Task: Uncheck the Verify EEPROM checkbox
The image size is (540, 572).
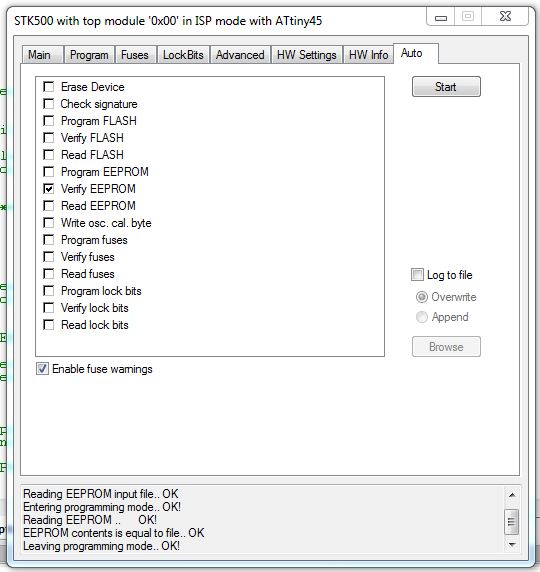Action: point(49,189)
